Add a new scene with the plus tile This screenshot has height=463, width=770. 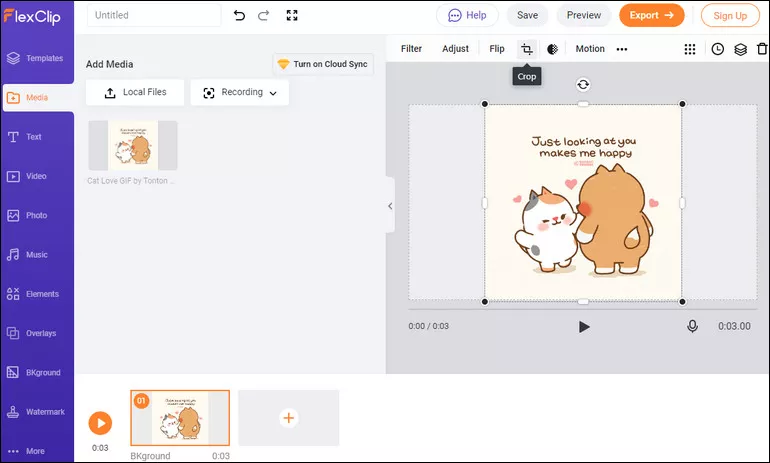click(x=289, y=418)
